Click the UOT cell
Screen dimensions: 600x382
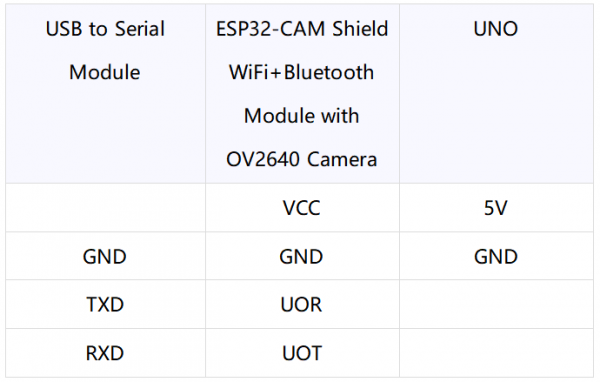click(302, 353)
